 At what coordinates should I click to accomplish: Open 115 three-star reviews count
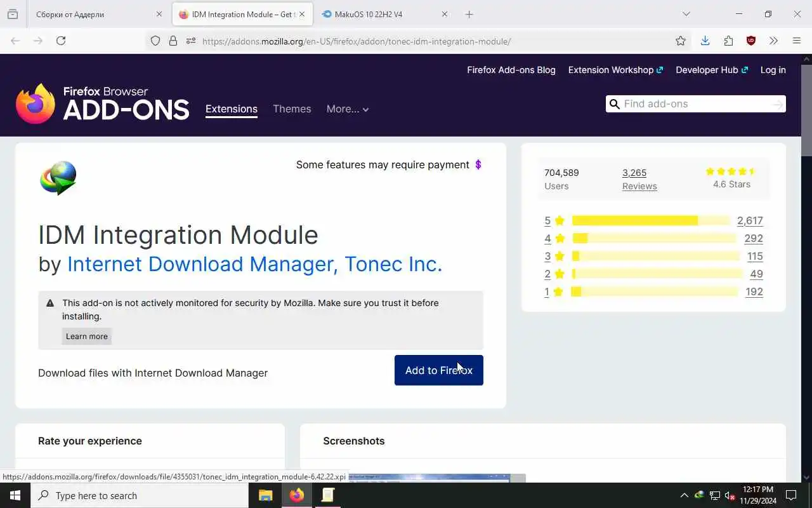coord(755,256)
